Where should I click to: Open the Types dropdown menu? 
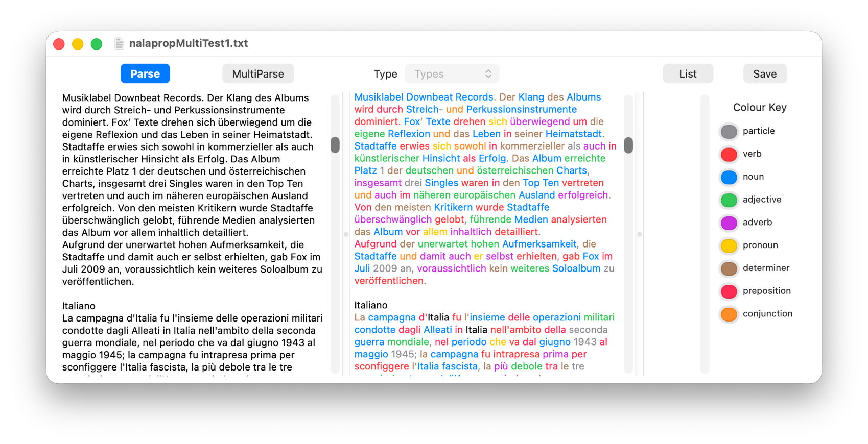click(x=452, y=74)
